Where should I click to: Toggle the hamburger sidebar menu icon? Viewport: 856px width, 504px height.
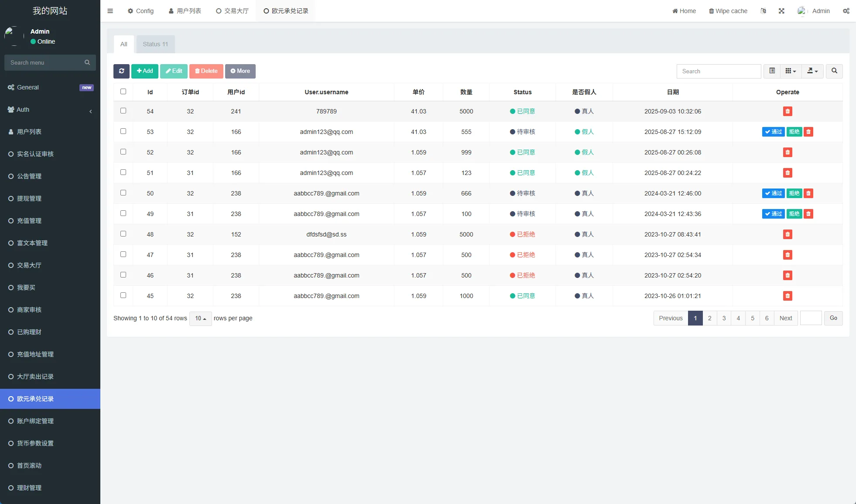[x=110, y=11]
